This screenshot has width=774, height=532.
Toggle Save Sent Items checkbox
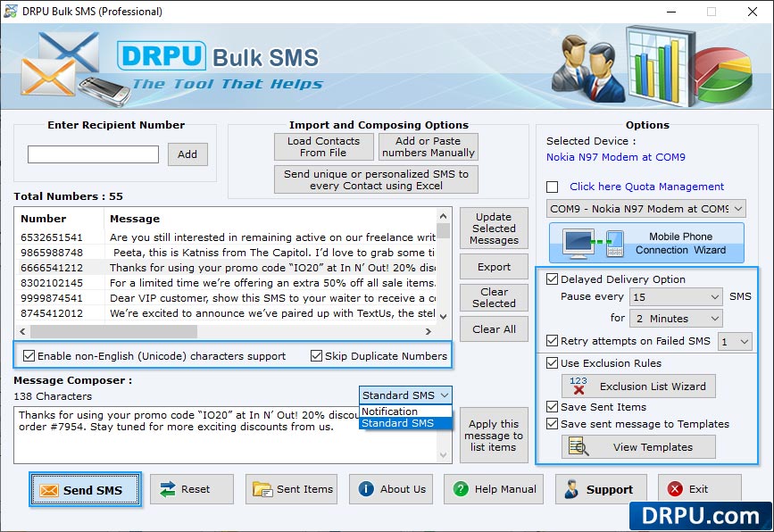tap(553, 407)
